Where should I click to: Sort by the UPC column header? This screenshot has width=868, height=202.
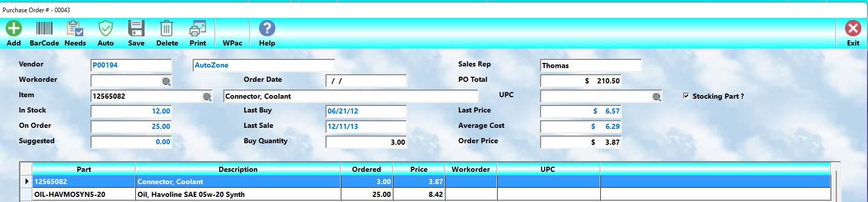pyautogui.click(x=548, y=169)
